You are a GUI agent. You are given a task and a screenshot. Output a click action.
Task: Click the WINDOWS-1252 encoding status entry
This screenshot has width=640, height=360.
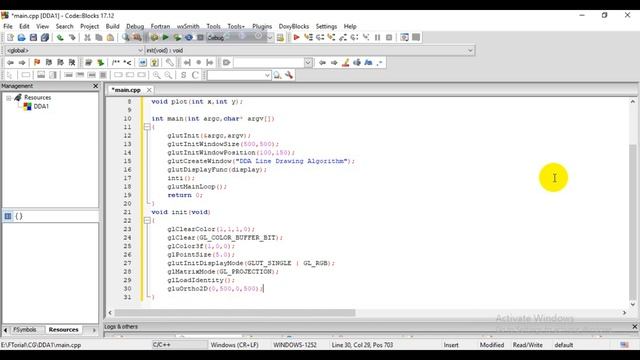pos(295,345)
